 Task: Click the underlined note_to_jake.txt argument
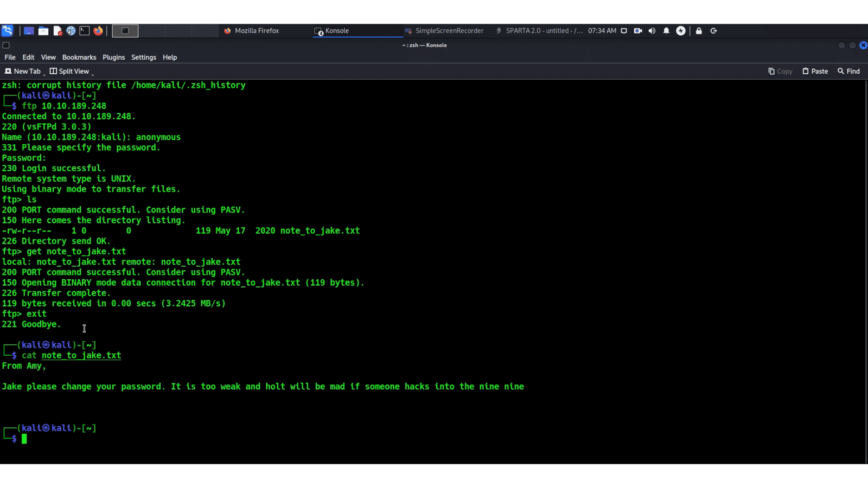pos(81,356)
